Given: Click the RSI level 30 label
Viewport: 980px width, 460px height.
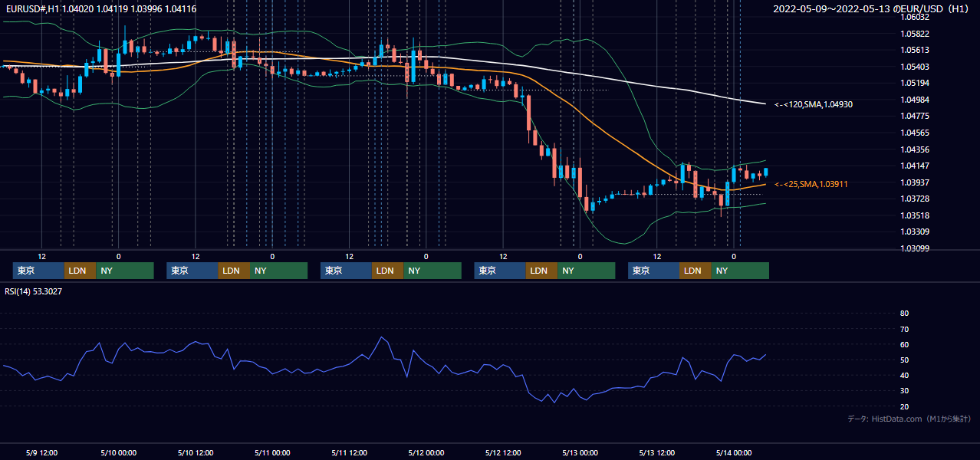Looking at the screenshot, I should 904,391.
